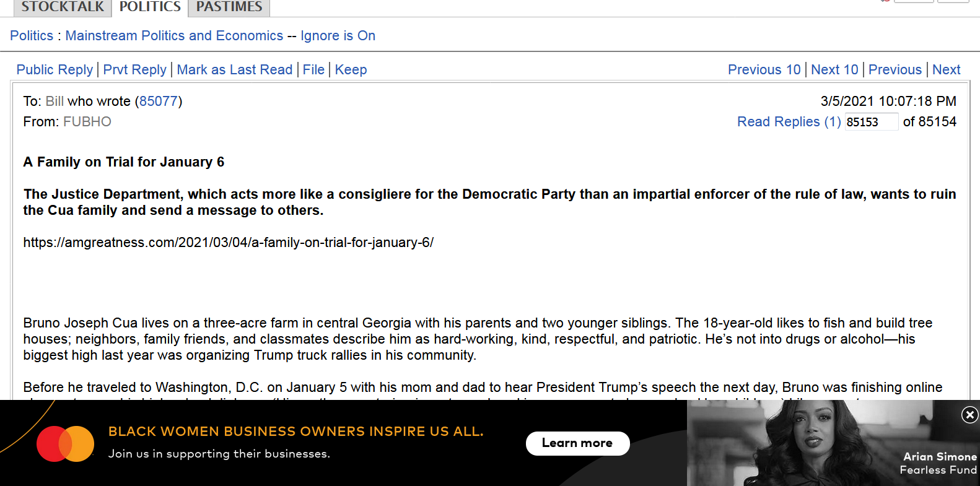This screenshot has width=980, height=486.
Task: Click the 'Learn more' ad button
Action: click(x=577, y=443)
